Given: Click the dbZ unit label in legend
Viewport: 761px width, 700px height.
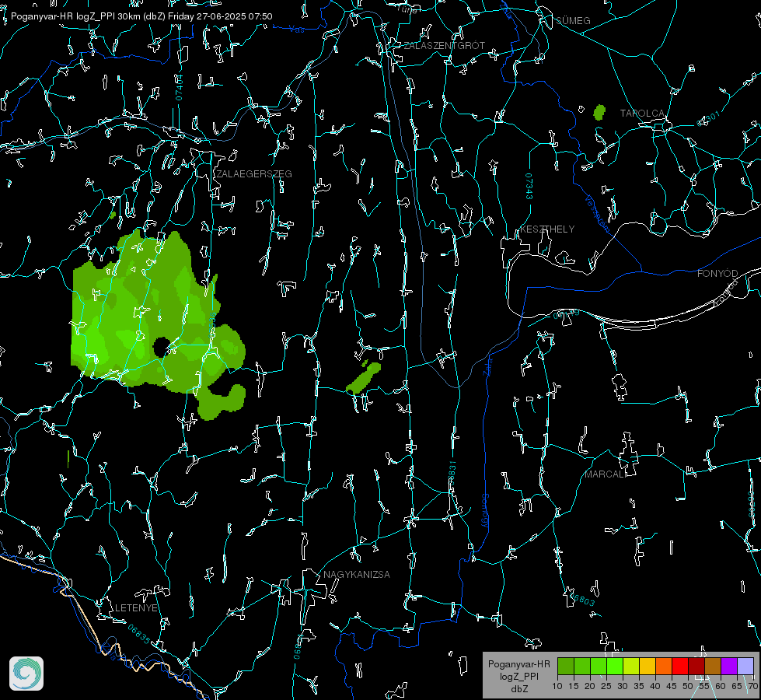Looking at the screenshot, I should pos(518,689).
